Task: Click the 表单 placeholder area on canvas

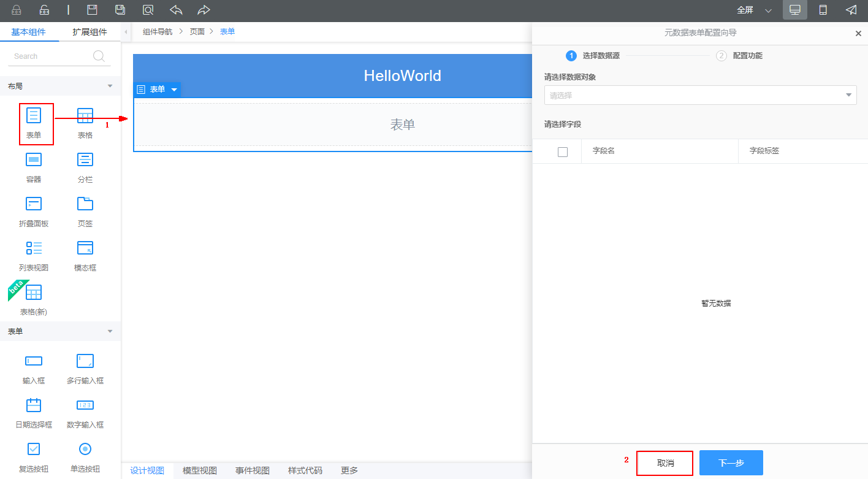Action: [333, 125]
